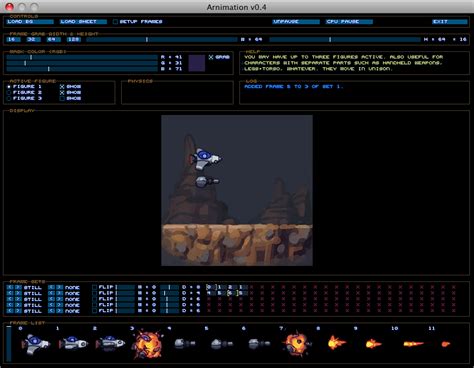Select frame 0 spaceship thumbnail in frame list
This screenshot has width=474, height=368.
point(35,344)
